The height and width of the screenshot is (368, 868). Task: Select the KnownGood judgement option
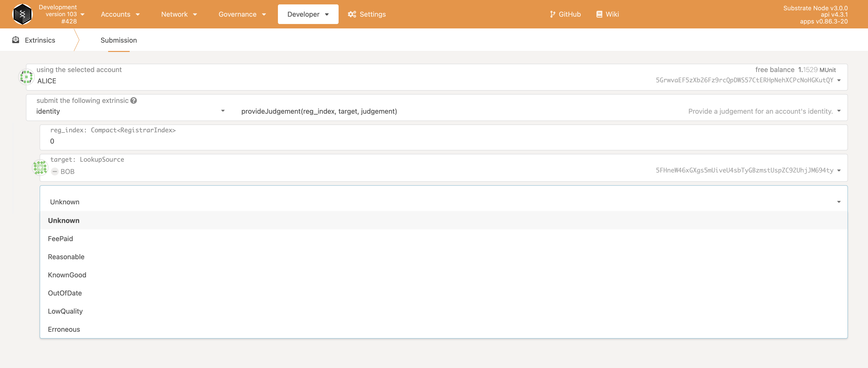pos(67,275)
